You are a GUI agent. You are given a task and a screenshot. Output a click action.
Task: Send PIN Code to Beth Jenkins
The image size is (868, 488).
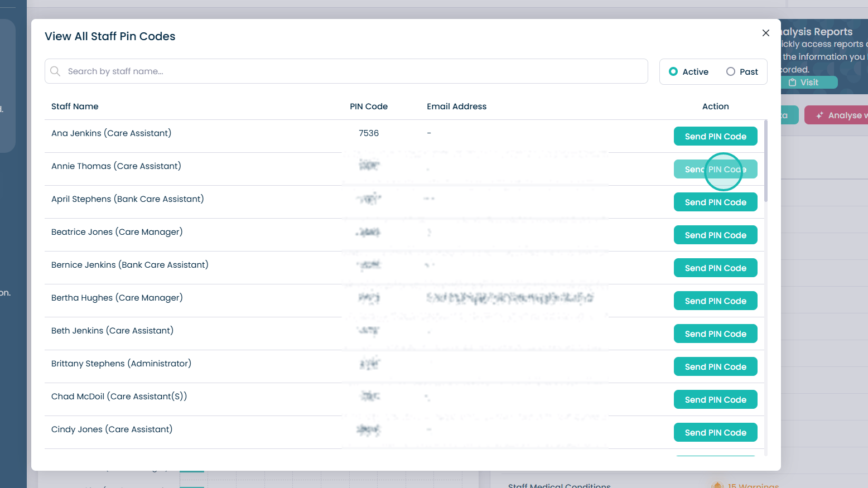[x=716, y=334]
